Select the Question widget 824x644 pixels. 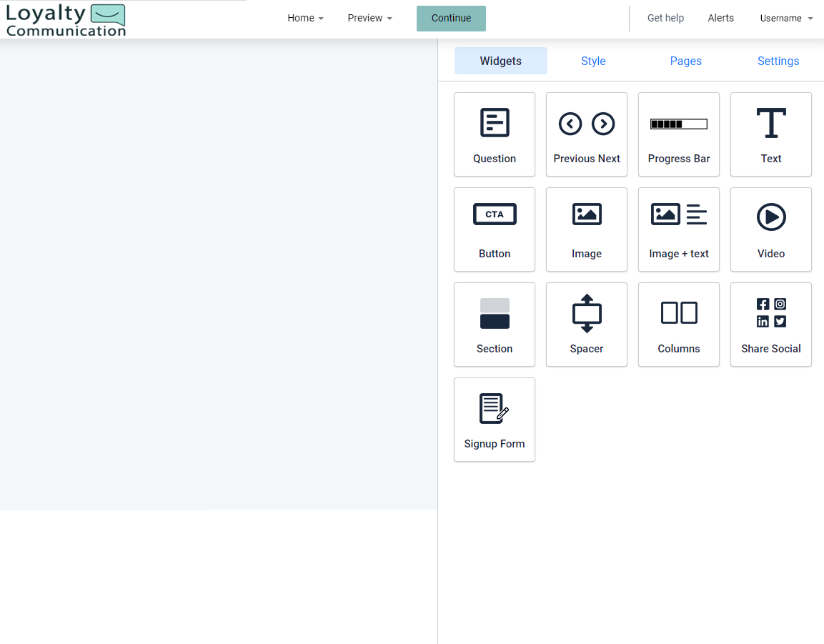[494, 134]
